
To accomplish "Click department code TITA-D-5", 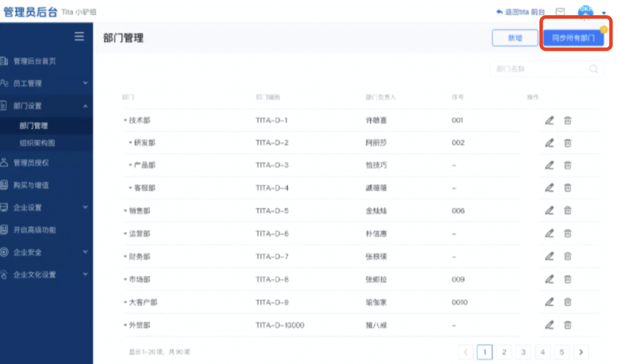I will [x=272, y=211].
